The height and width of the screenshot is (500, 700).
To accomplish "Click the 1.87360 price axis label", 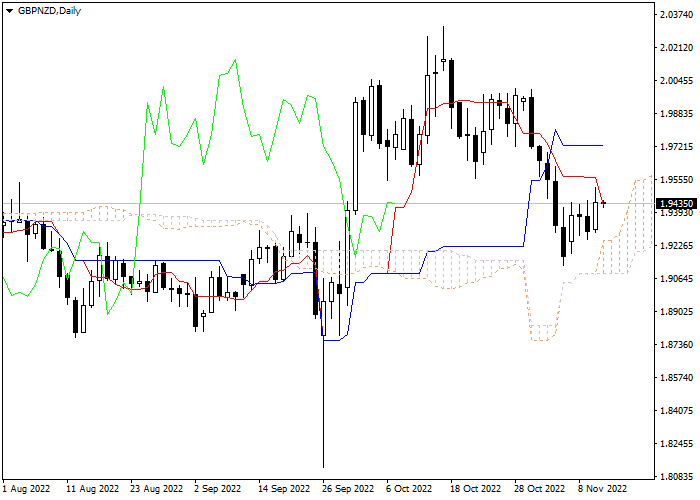I will [x=676, y=345].
